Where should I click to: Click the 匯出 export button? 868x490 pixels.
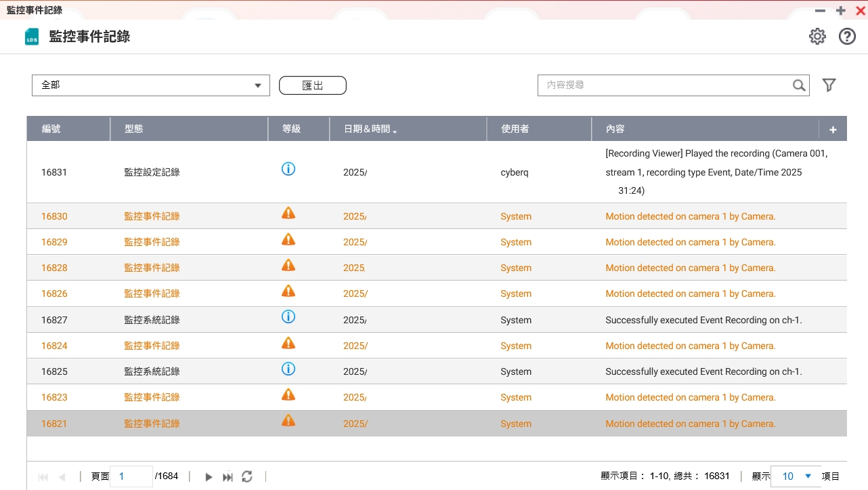313,85
